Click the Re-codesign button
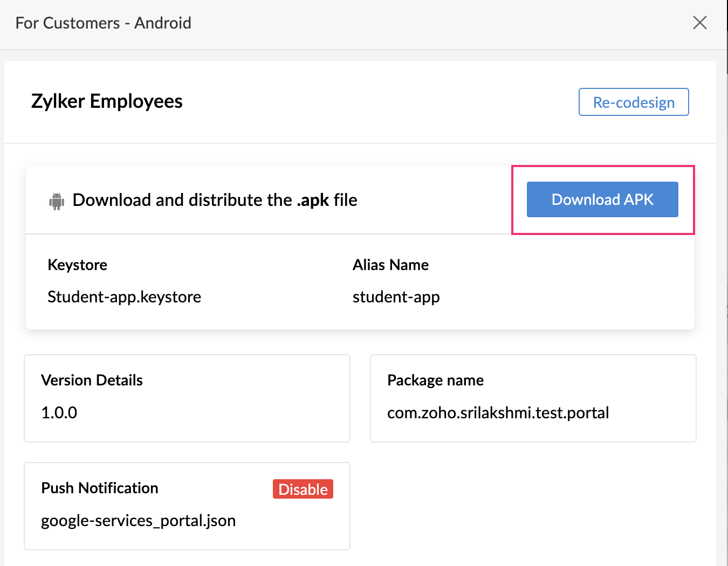728x566 pixels. (634, 102)
